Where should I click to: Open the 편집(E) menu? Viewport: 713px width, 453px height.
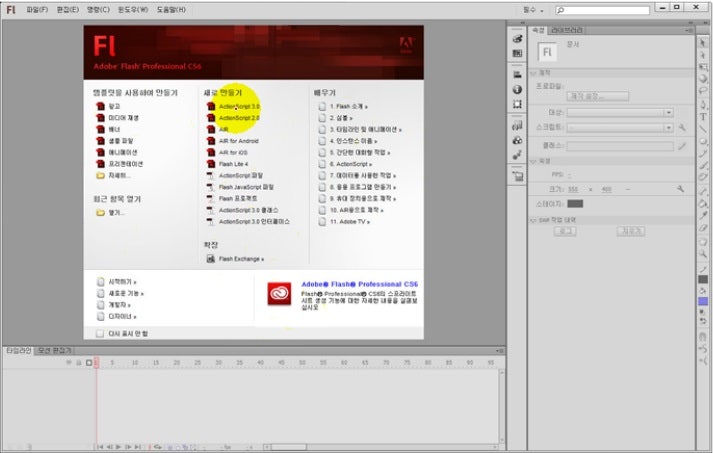[67, 10]
